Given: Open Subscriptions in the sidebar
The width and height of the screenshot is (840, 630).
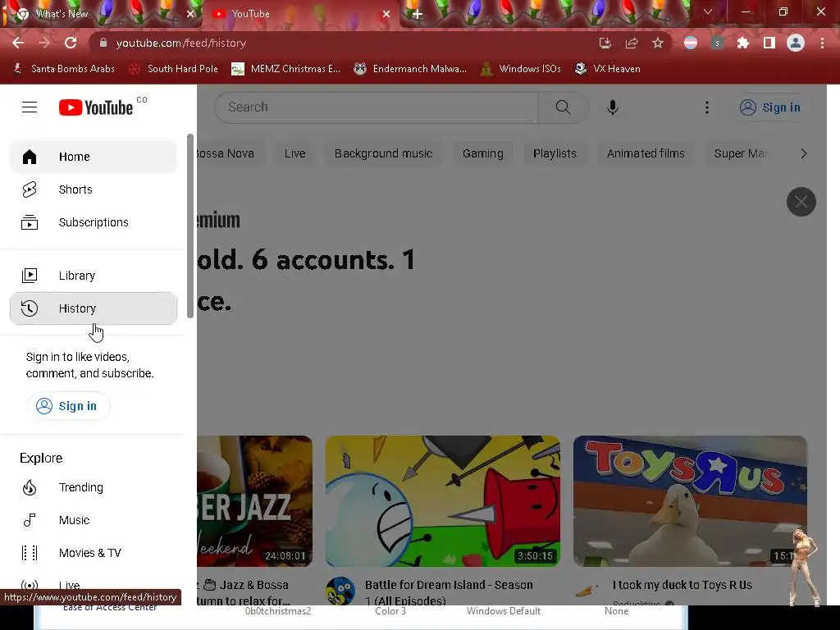Looking at the screenshot, I should click(94, 222).
